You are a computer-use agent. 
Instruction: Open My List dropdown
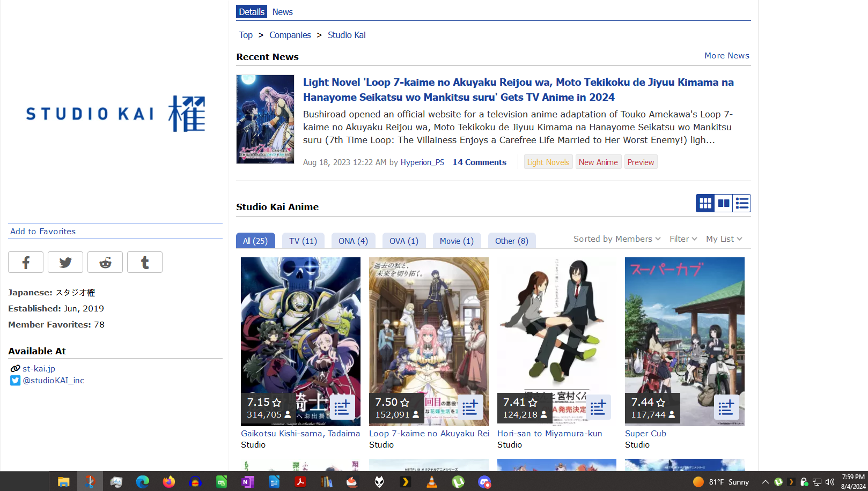point(724,239)
